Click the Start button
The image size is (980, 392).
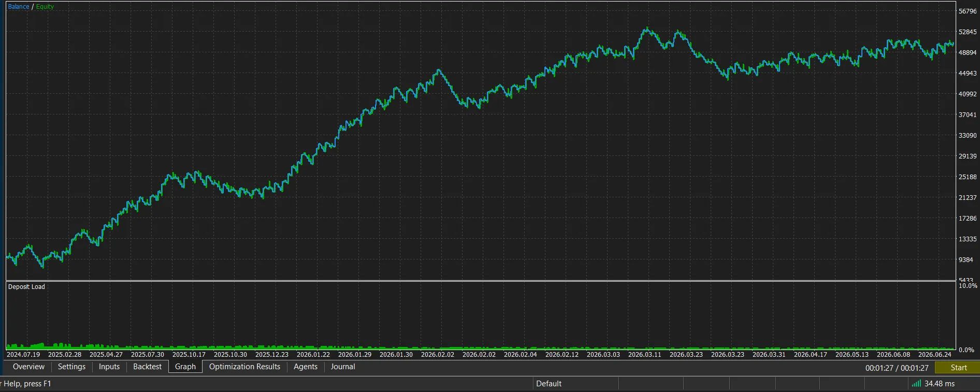click(x=958, y=368)
